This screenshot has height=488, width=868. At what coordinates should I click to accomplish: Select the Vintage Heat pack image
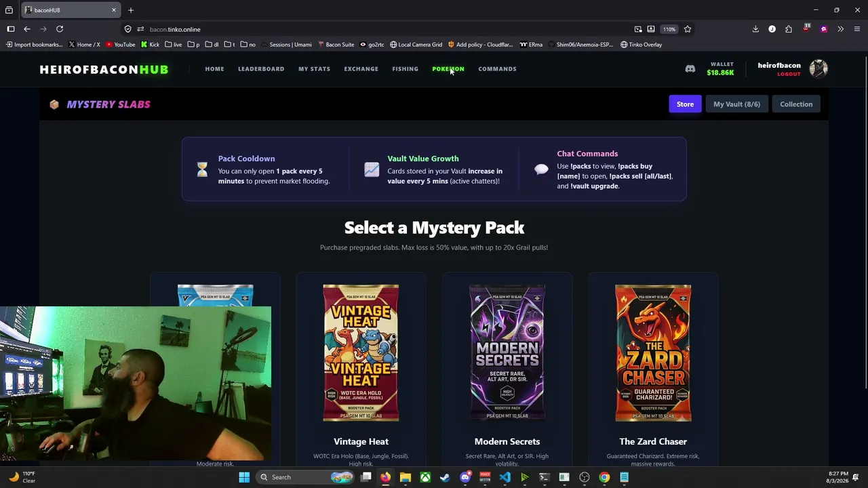(361, 352)
